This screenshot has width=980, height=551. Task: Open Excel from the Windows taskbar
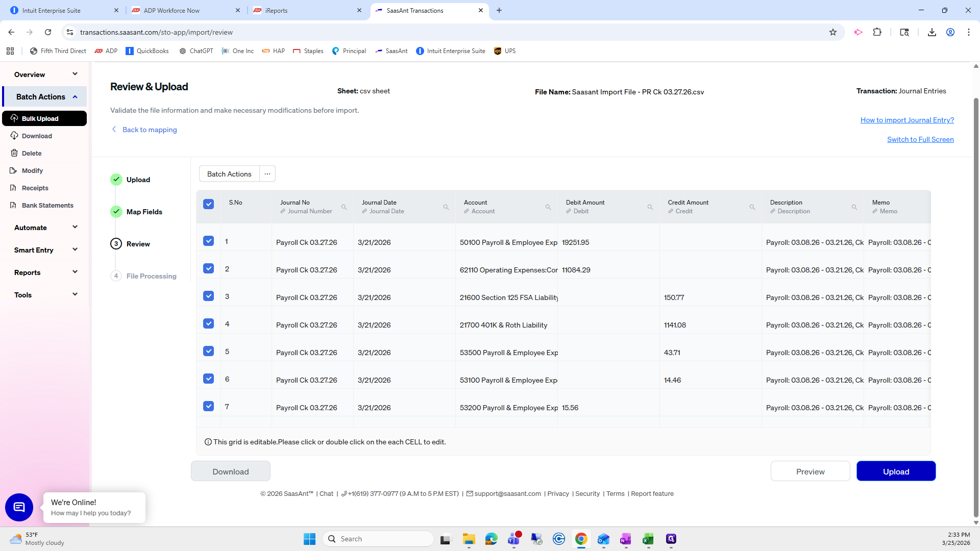point(648,539)
